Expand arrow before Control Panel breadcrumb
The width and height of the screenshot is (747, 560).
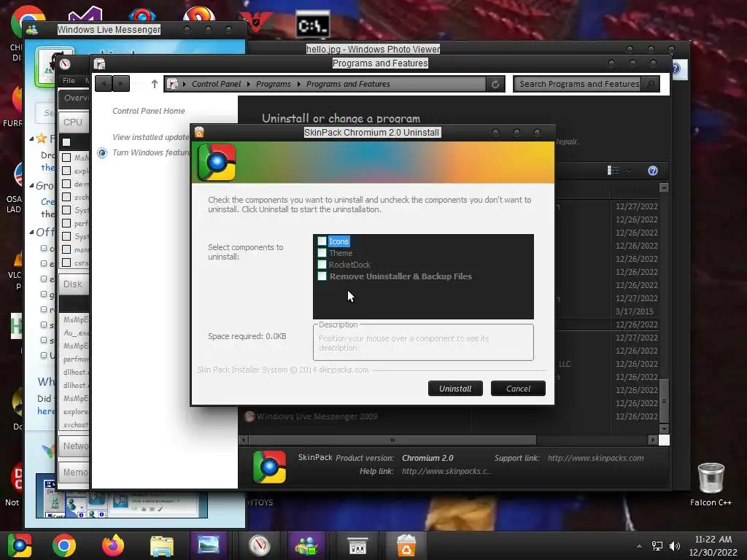(x=184, y=85)
